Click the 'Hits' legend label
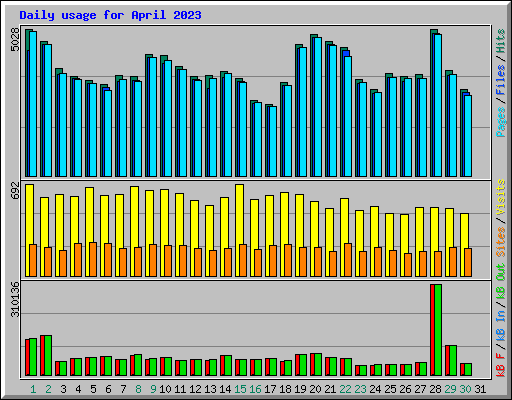 [x=501, y=41]
